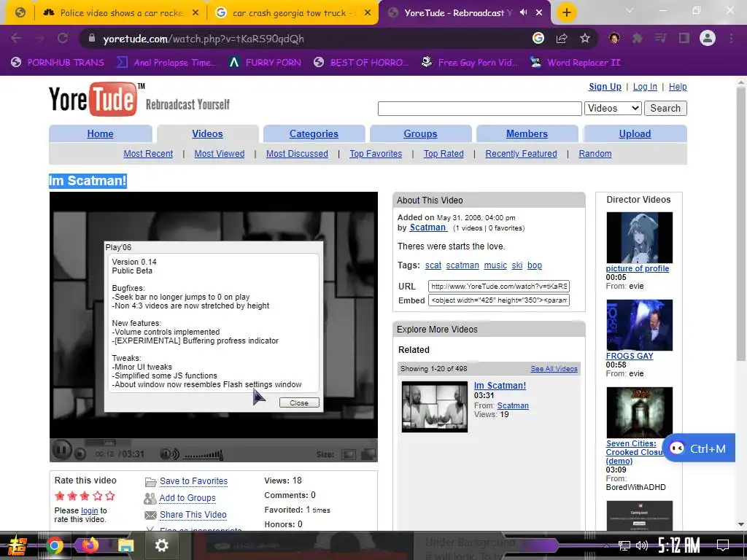The width and height of the screenshot is (747, 560).
Task: Open the new tab plus button
Action: tap(566, 12)
